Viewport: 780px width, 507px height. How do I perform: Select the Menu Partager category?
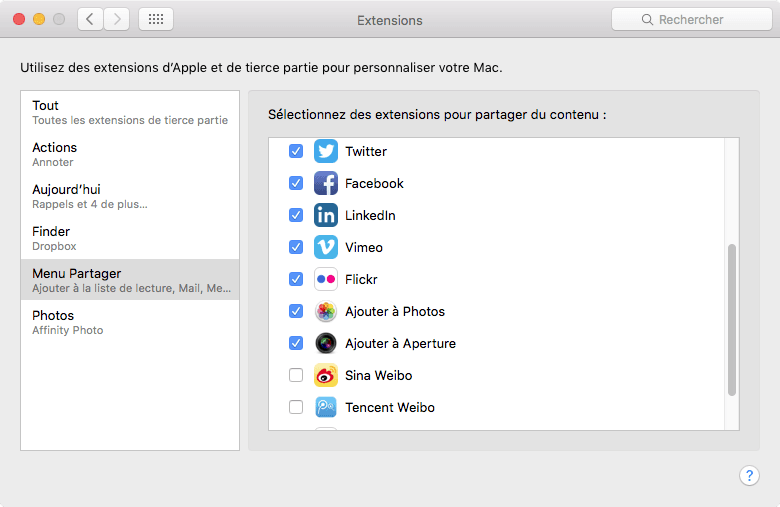[x=130, y=280]
